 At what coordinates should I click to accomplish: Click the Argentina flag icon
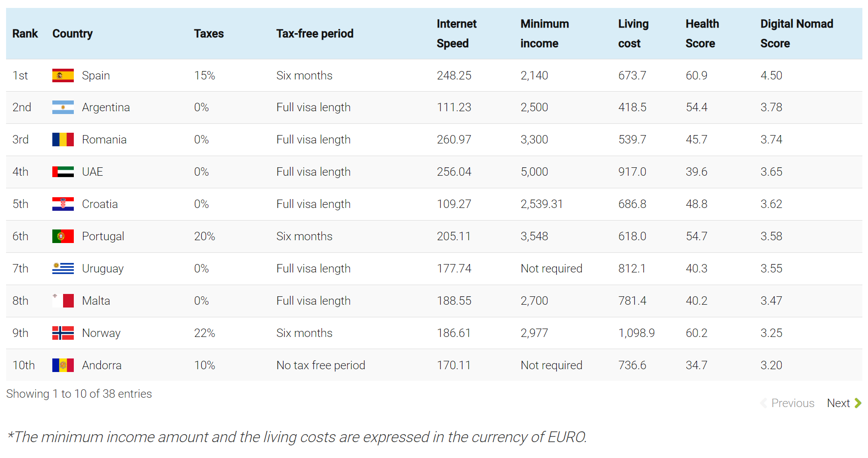(63, 107)
